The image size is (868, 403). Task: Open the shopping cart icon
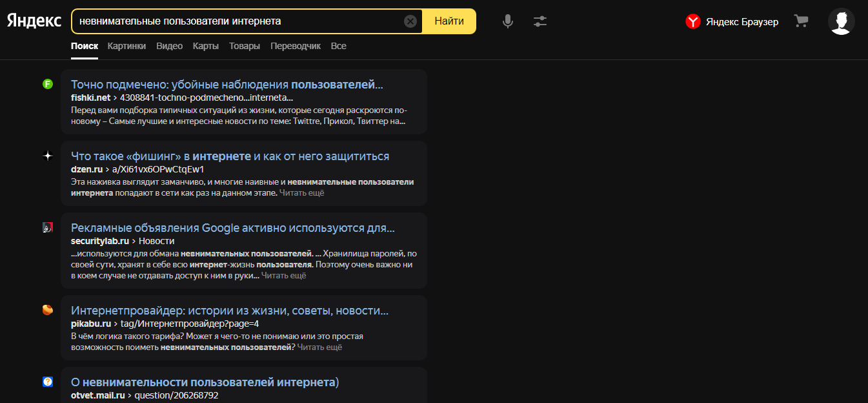pyautogui.click(x=801, y=21)
